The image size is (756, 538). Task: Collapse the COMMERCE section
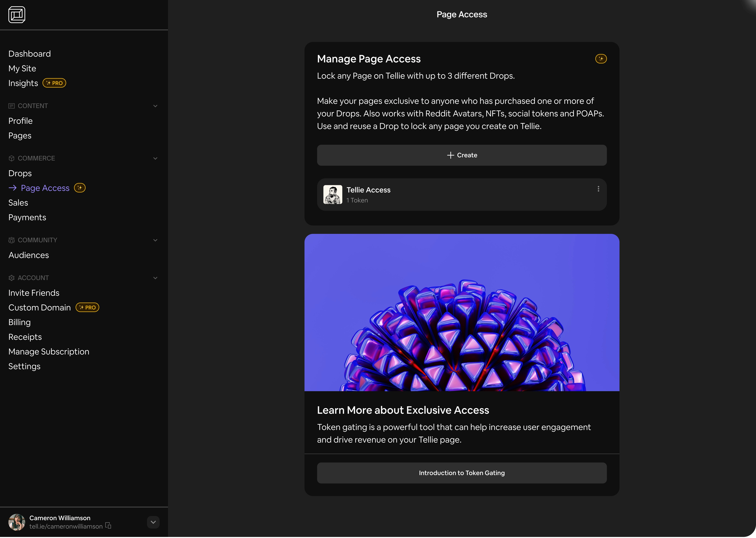coord(155,158)
